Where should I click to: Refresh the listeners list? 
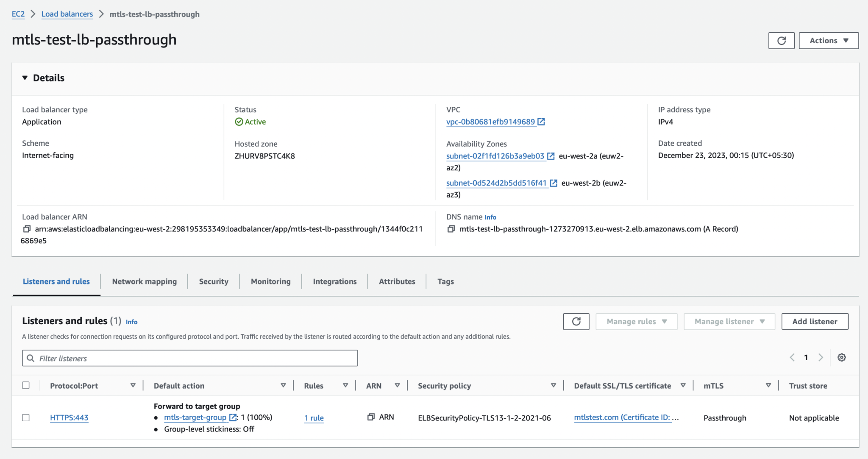tap(576, 321)
